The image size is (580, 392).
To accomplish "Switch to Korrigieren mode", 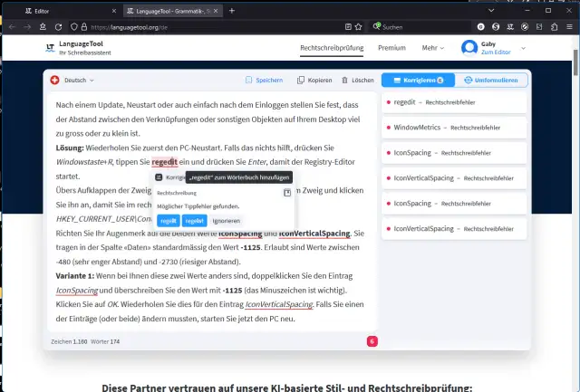I will click(416, 81).
